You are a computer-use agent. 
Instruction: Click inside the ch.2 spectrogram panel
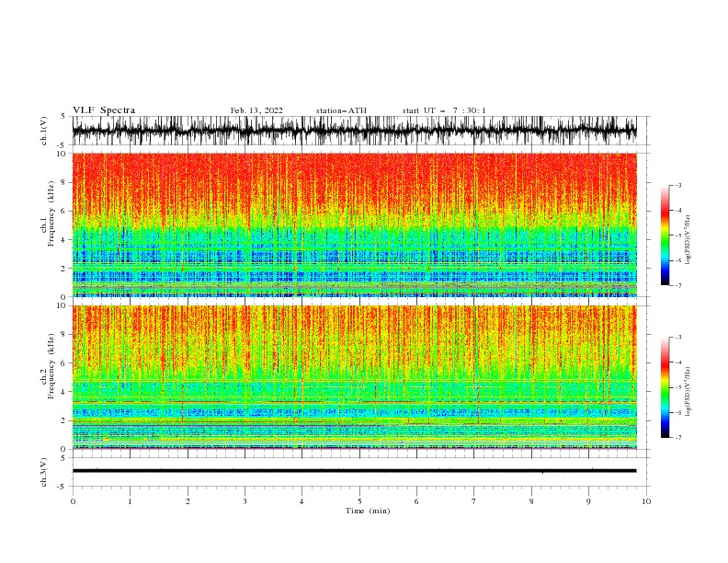point(354,377)
